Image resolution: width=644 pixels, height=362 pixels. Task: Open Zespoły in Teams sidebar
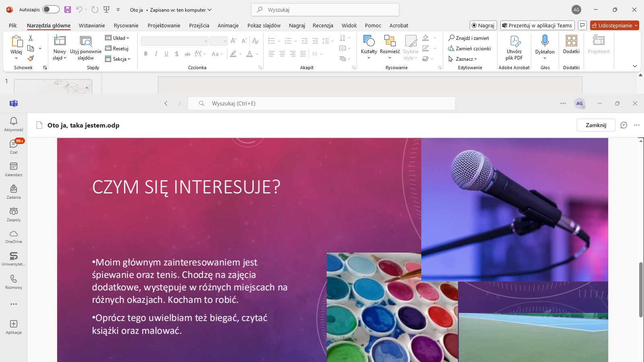[x=14, y=214]
